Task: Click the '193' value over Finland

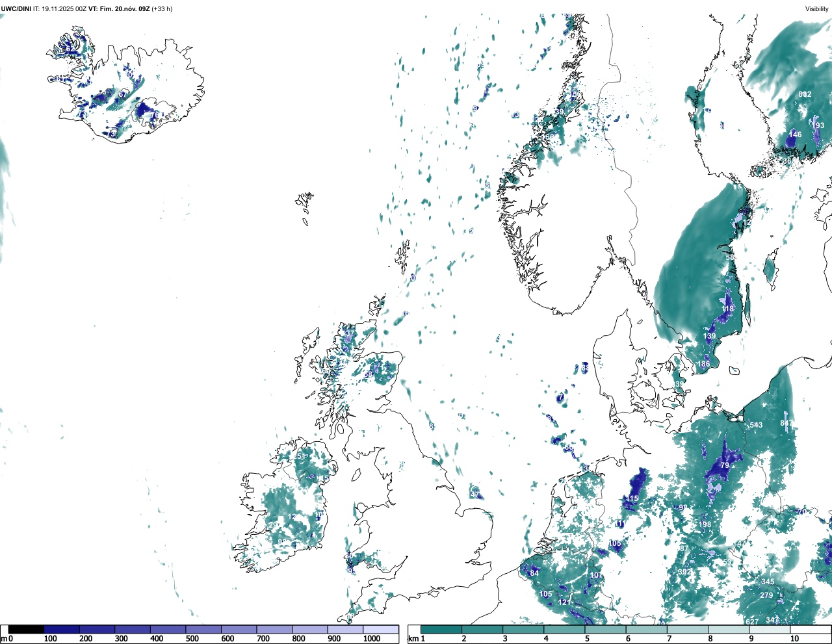Action: [x=818, y=126]
